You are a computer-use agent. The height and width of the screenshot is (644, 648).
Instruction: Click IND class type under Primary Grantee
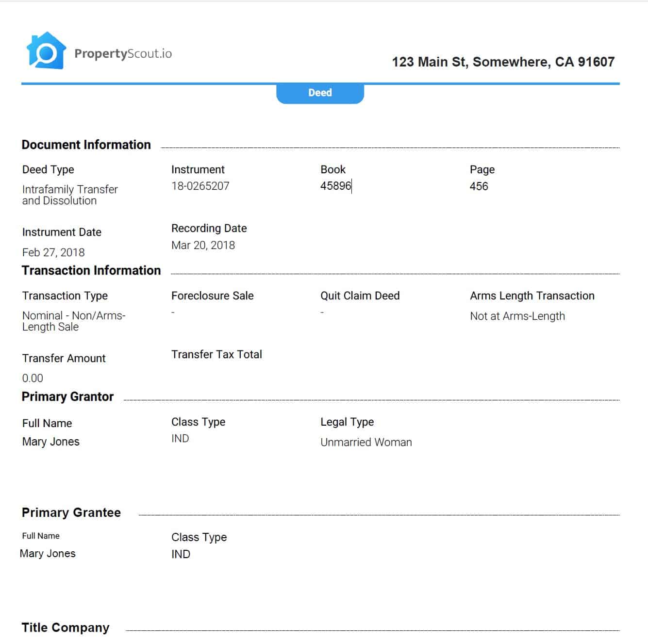point(181,554)
